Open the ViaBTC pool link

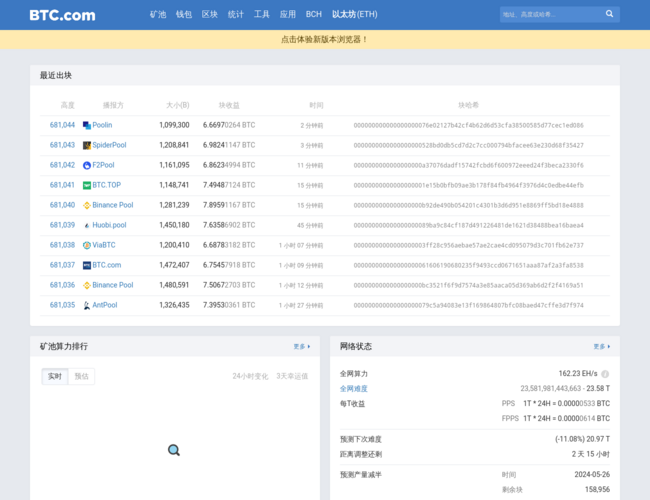coord(104,245)
